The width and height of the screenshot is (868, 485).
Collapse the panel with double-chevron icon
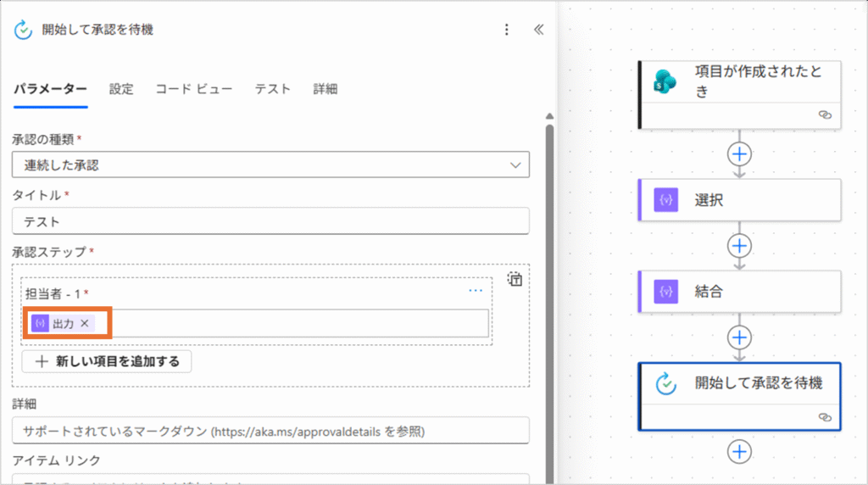click(538, 30)
